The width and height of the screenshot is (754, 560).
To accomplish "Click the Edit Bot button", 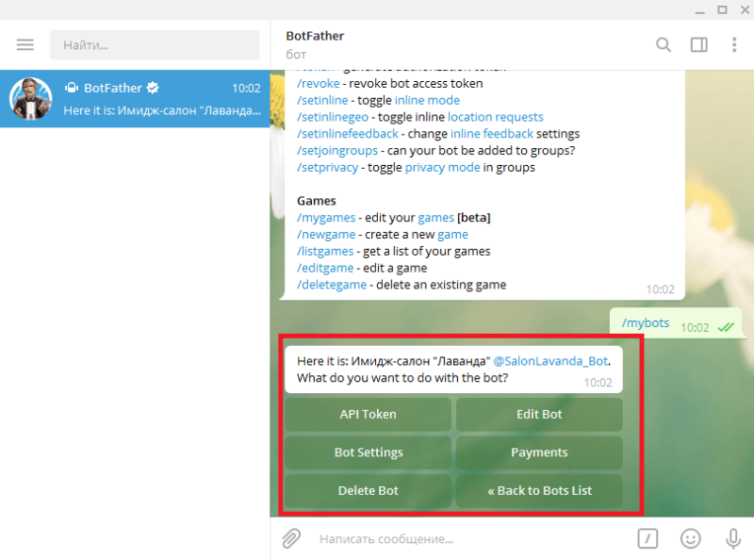I will pos(539,414).
